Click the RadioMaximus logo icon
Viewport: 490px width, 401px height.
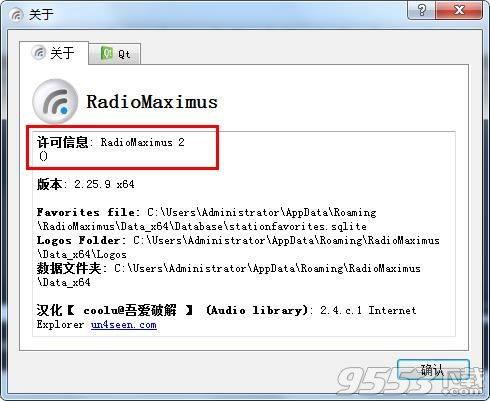(x=55, y=101)
